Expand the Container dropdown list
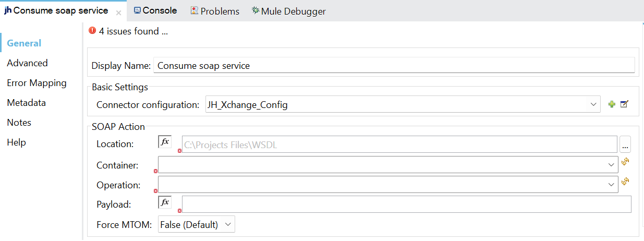 pos(612,165)
